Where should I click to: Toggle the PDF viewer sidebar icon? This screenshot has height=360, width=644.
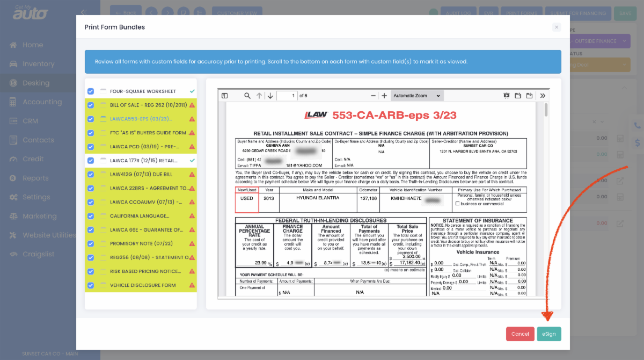(x=225, y=96)
